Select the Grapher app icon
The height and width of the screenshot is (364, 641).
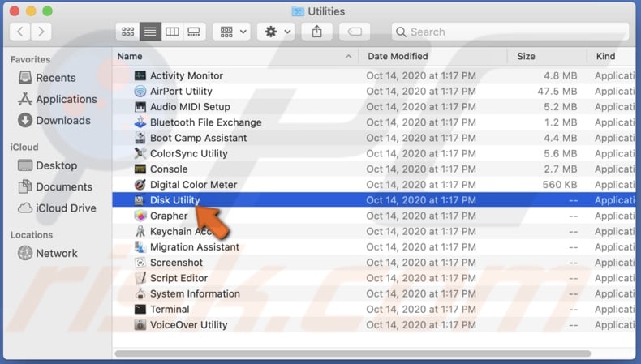click(140, 216)
